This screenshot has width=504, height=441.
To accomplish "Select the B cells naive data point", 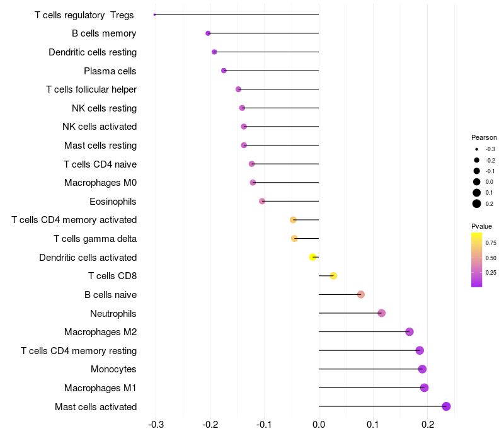I will click(x=360, y=294).
